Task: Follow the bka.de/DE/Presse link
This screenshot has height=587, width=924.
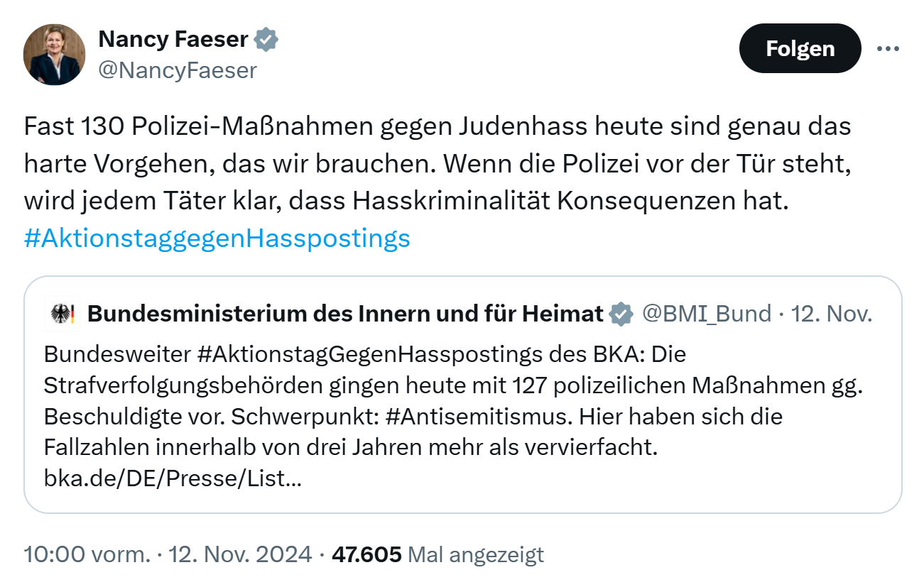Action: pos(173,478)
